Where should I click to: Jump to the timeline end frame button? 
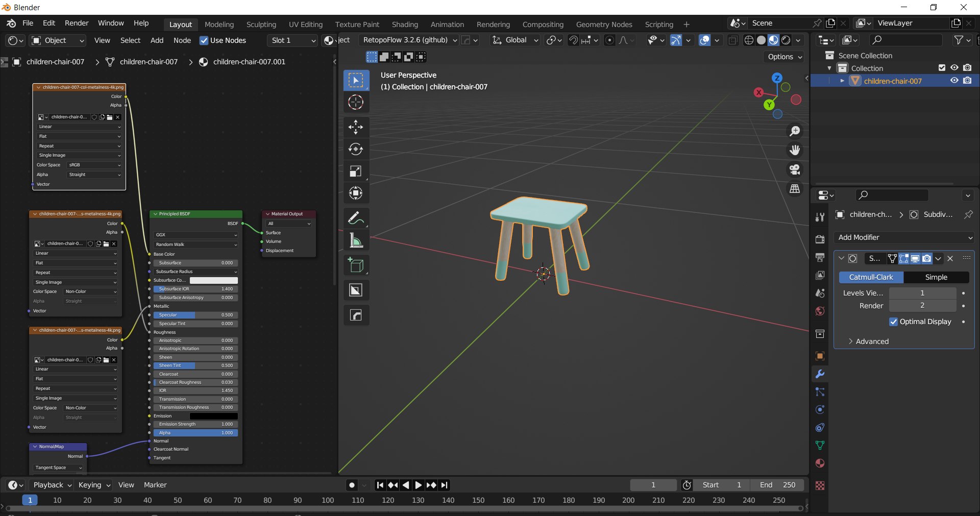[444, 485]
